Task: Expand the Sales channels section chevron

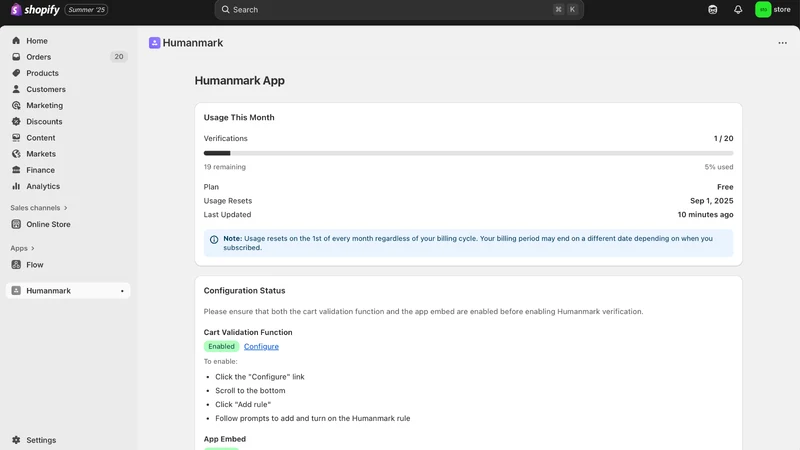Action: pyautogui.click(x=65, y=208)
